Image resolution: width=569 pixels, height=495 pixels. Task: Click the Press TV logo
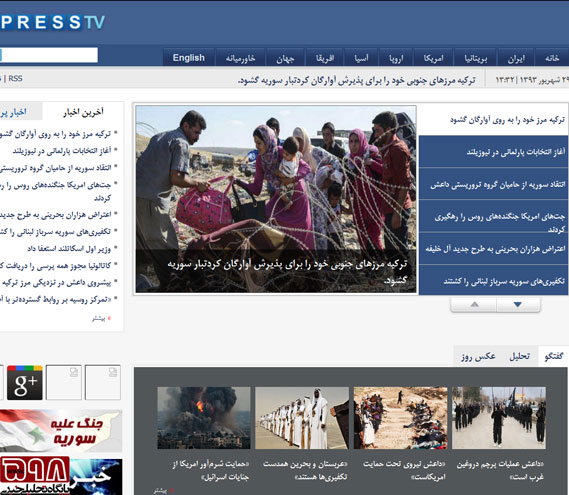pyautogui.click(x=53, y=22)
